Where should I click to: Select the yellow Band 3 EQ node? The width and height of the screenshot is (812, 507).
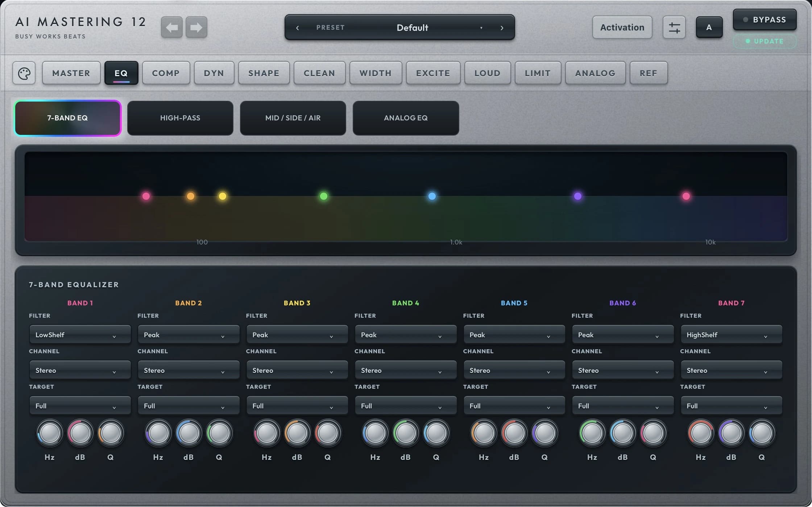[223, 196]
